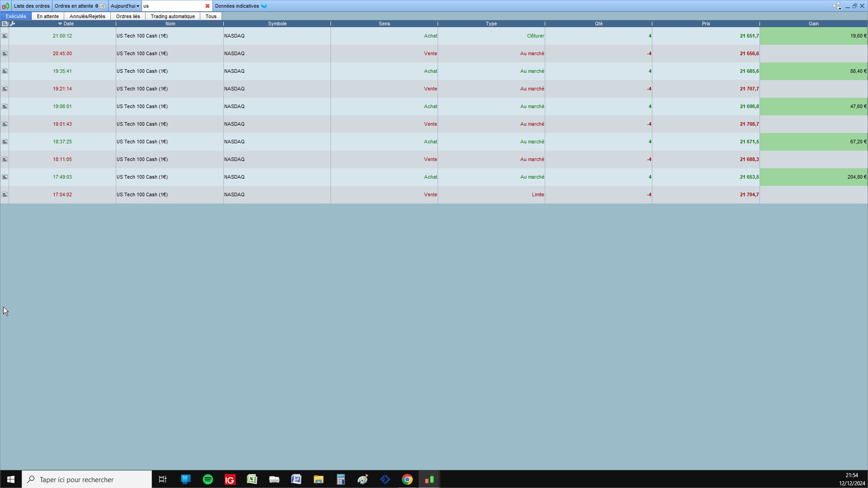Click the list columns icon in table header
Screen dimensions: 868x488
(5, 24)
